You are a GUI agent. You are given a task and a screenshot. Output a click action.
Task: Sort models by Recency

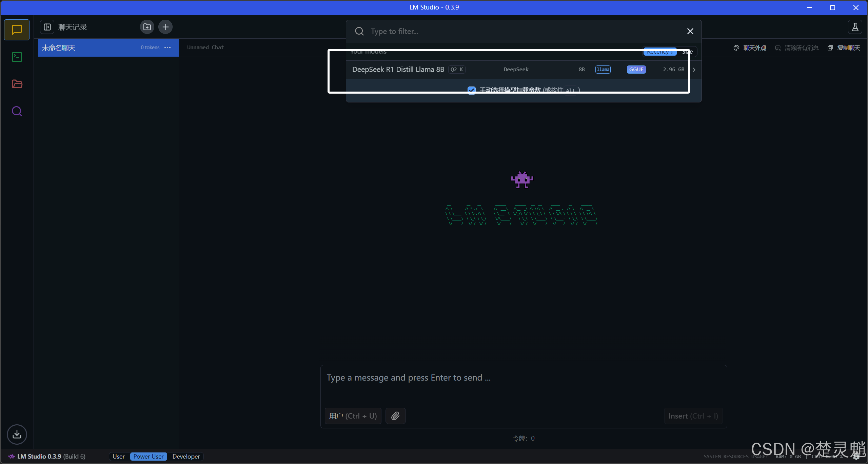coord(659,52)
